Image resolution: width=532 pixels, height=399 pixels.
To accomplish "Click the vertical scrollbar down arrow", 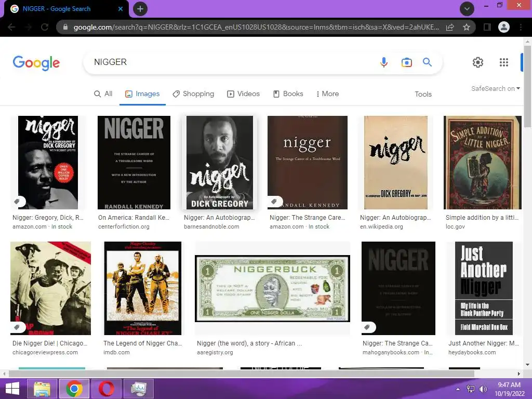I will [527, 365].
